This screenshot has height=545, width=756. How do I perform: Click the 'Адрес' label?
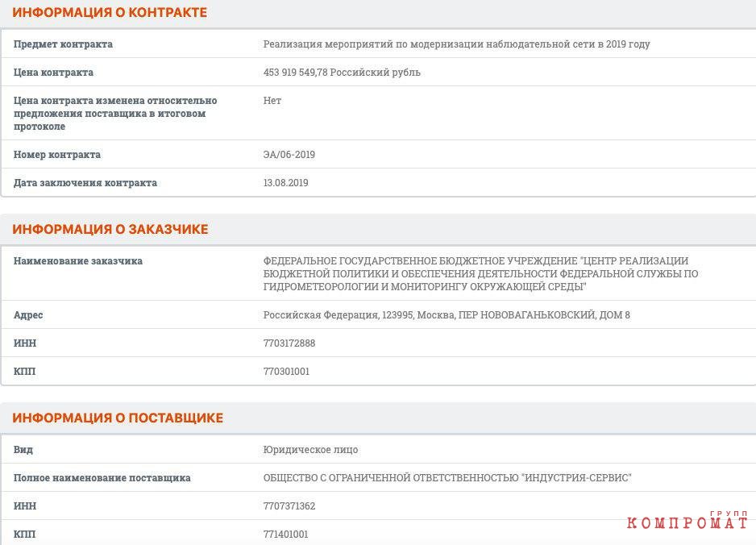(x=28, y=315)
